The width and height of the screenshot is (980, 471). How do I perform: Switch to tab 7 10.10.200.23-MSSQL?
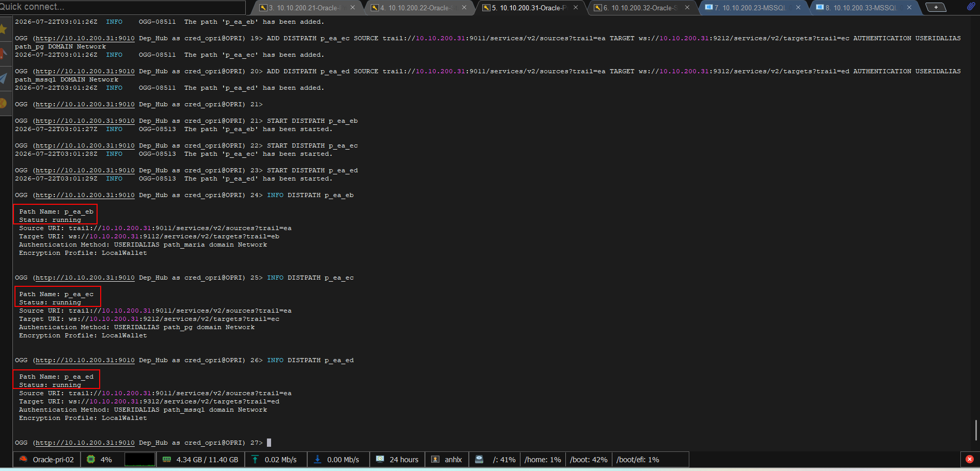pyautogui.click(x=753, y=8)
